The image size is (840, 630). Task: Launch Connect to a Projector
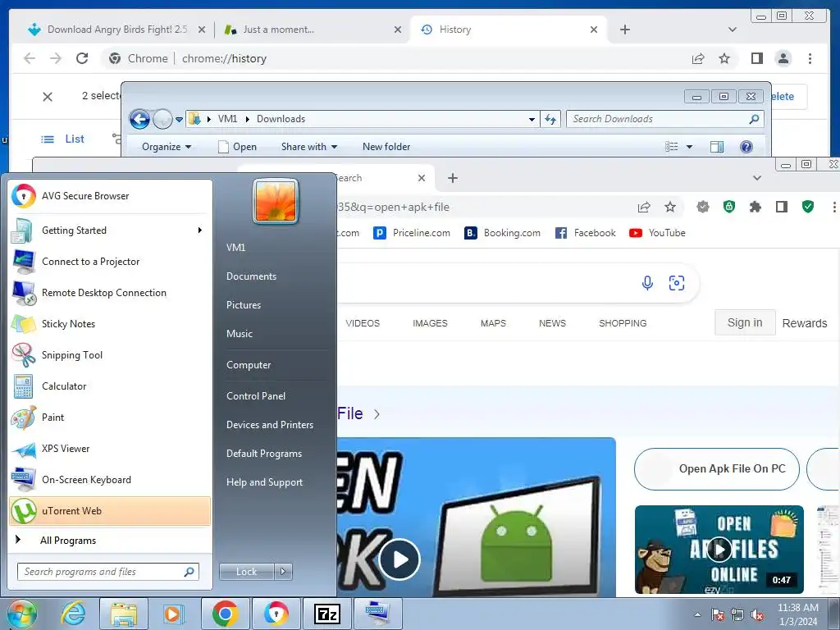[110, 262]
